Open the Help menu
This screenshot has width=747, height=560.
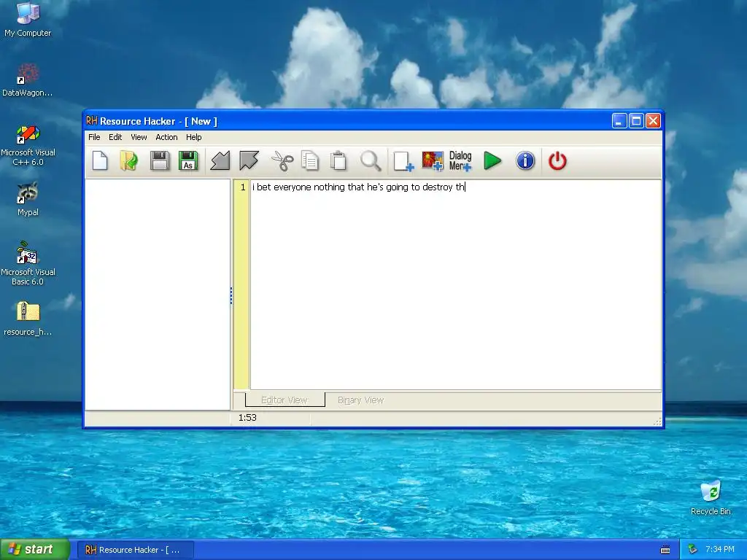click(194, 137)
